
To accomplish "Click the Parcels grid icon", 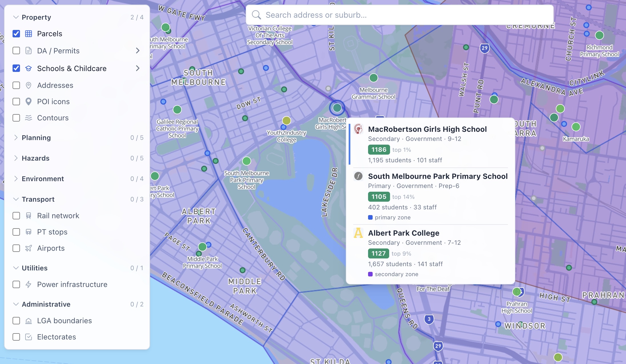I will (29, 34).
